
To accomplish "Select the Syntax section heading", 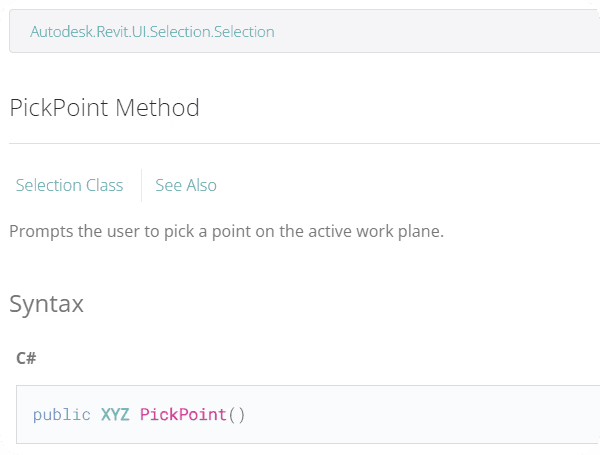I will (46, 304).
